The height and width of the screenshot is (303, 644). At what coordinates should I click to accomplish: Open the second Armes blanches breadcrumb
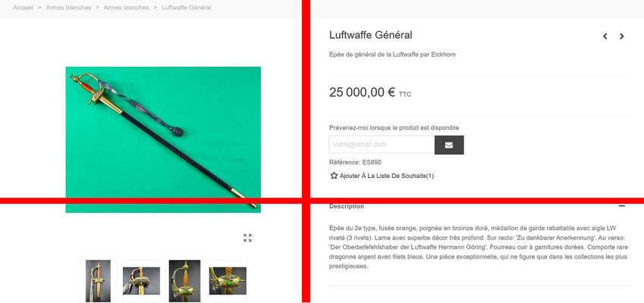pos(126,8)
